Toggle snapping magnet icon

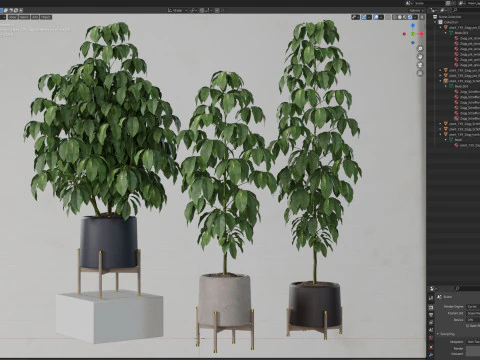click(x=202, y=10)
